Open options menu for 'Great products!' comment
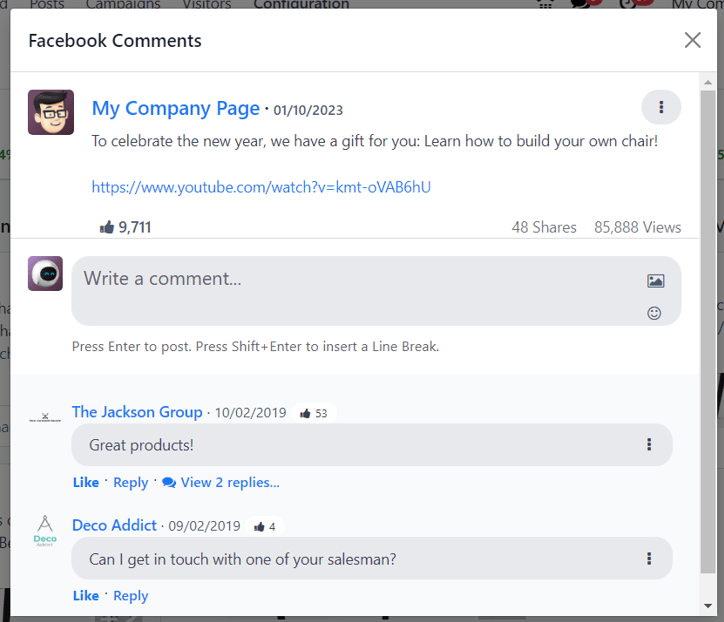 [x=649, y=445]
